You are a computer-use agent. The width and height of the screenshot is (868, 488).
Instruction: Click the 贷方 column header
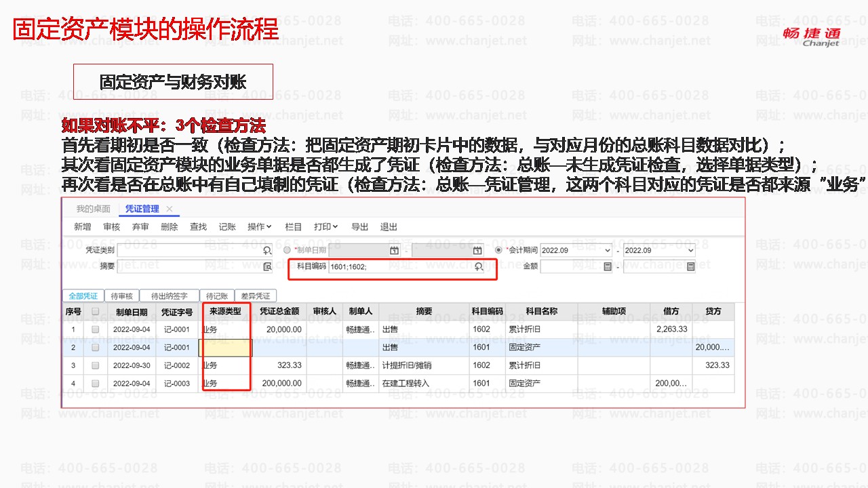coord(713,312)
